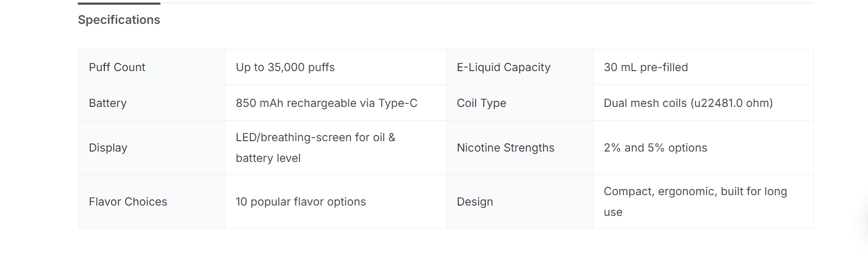This screenshot has width=868, height=259.
Task: Click the Nicotine Strengths label
Action: tap(505, 148)
